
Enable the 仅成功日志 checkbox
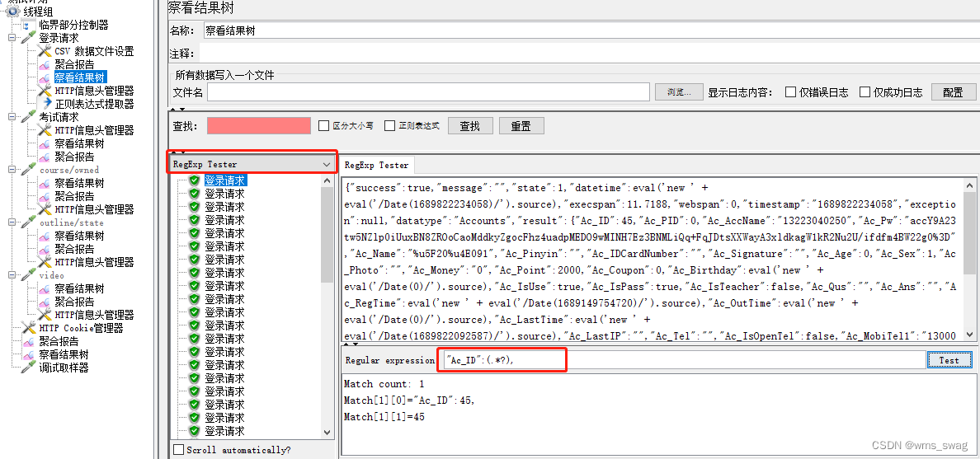click(x=865, y=91)
